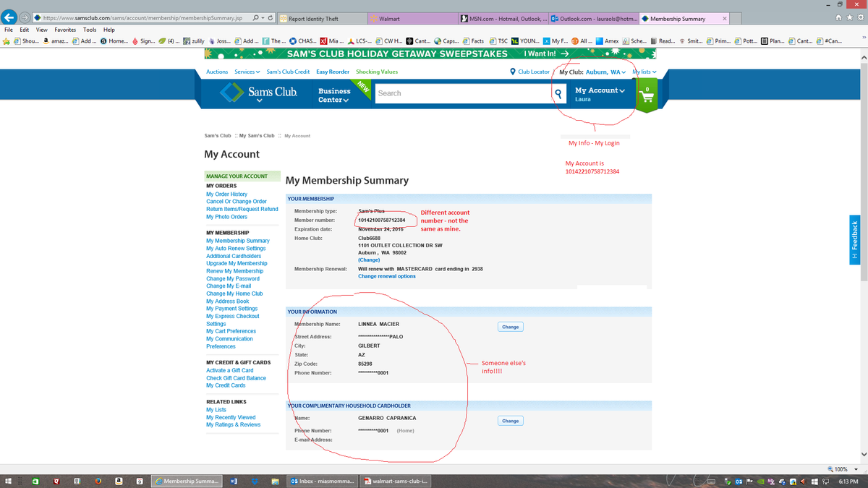This screenshot has height=488, width=868.
Task: Open the green shopping cart
Action: point(646,95)
